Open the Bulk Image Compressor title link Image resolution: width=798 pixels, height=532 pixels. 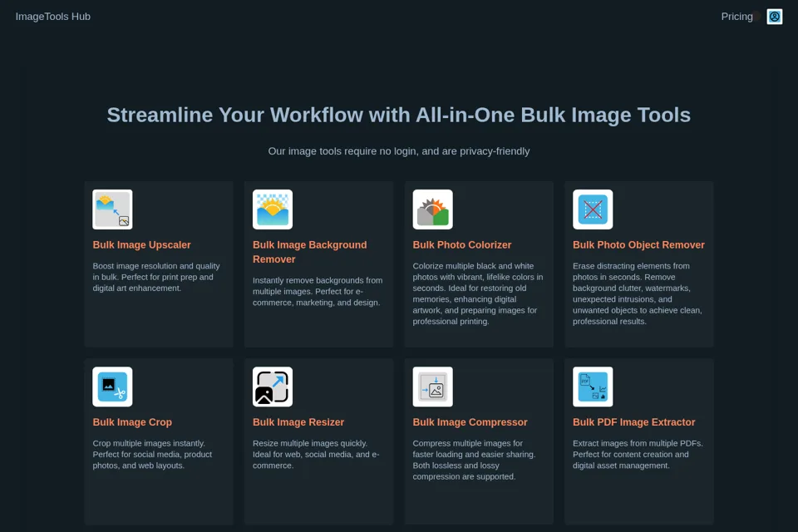470,422
